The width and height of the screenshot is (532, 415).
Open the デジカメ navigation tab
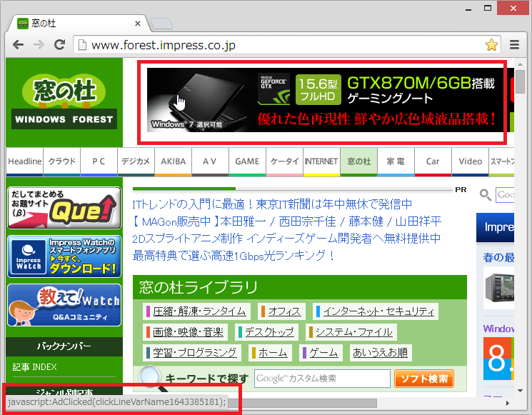pos(136,161)
